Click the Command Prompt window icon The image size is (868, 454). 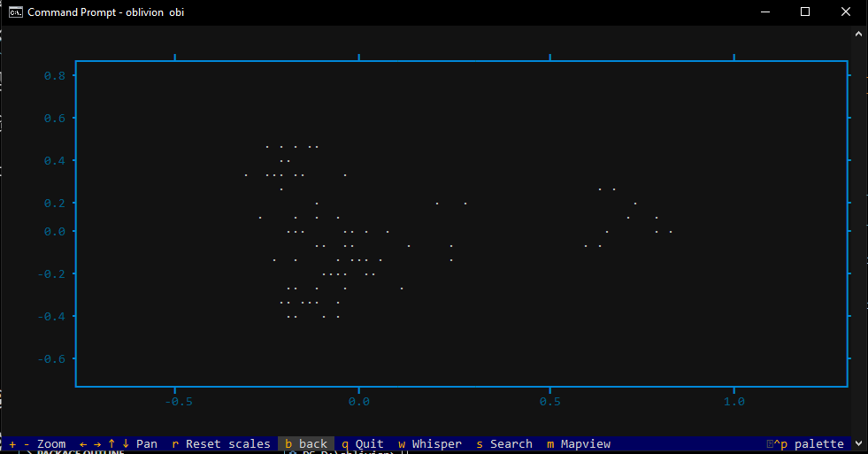point(16,12)
